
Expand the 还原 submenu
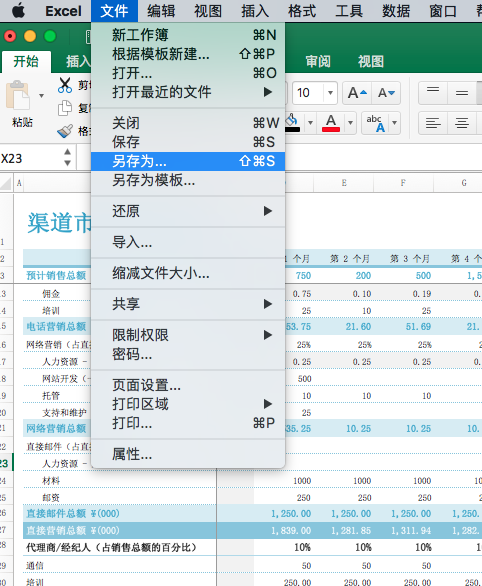[188, 211]
